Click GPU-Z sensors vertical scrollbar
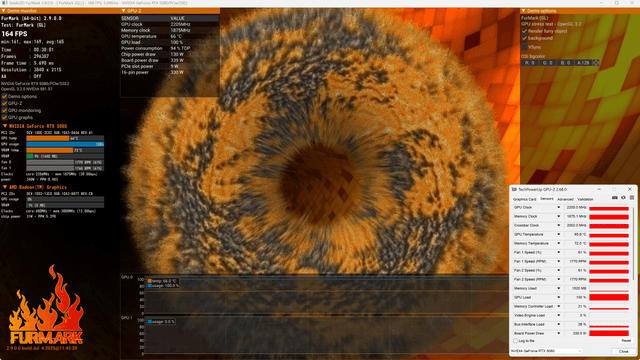640x360 pixels. (x=633, y=245)
